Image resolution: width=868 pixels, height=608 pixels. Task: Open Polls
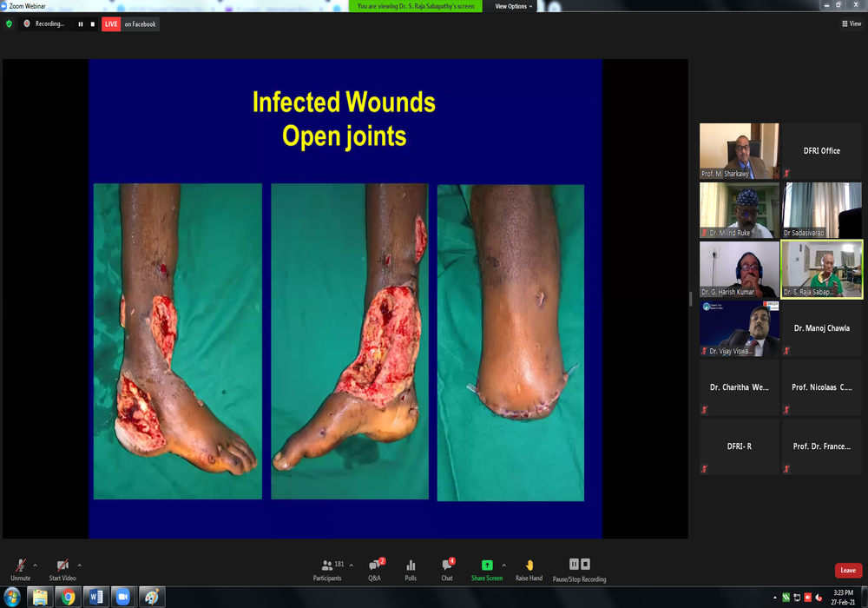(x=411, y=566)
